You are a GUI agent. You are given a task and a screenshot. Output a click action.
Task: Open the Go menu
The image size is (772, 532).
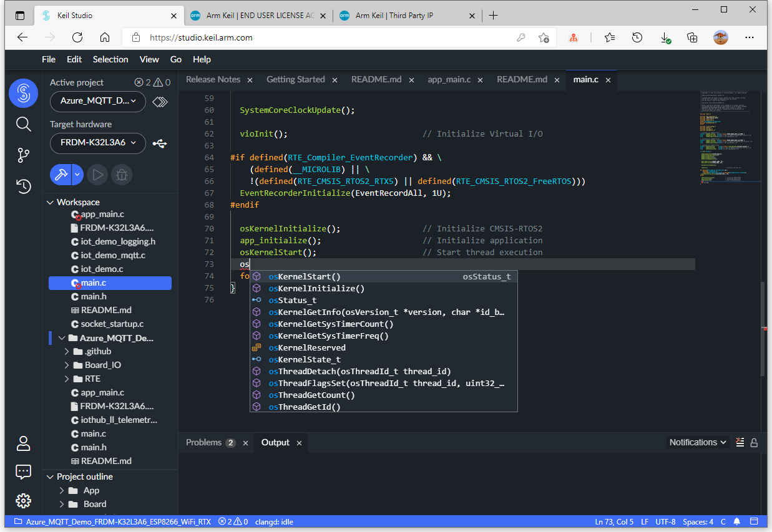point(176,59)
